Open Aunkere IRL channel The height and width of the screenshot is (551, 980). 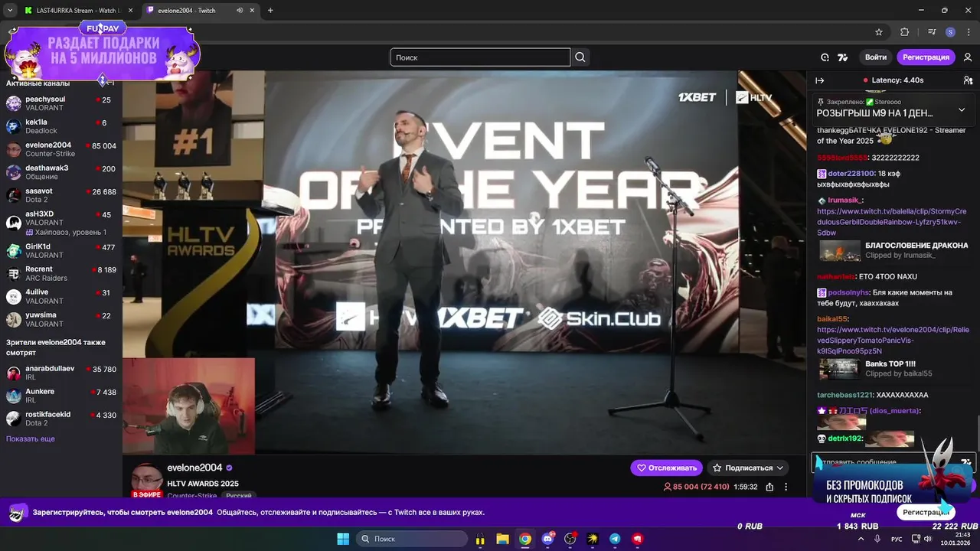coord(60,396)
